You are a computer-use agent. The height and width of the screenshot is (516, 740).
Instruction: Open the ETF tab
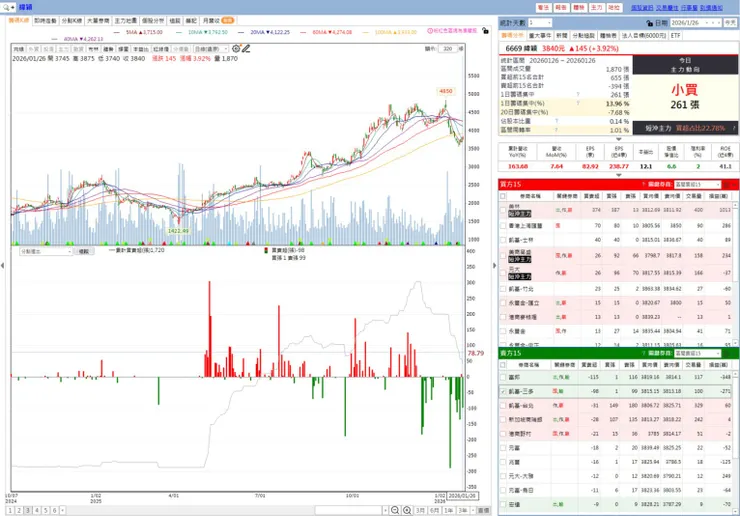coord(675,36)
